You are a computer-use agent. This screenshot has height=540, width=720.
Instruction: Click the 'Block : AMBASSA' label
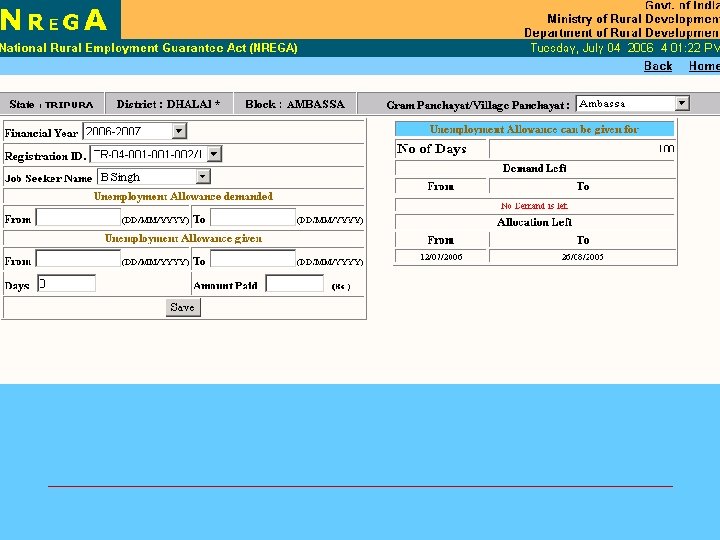click(295, 104)
